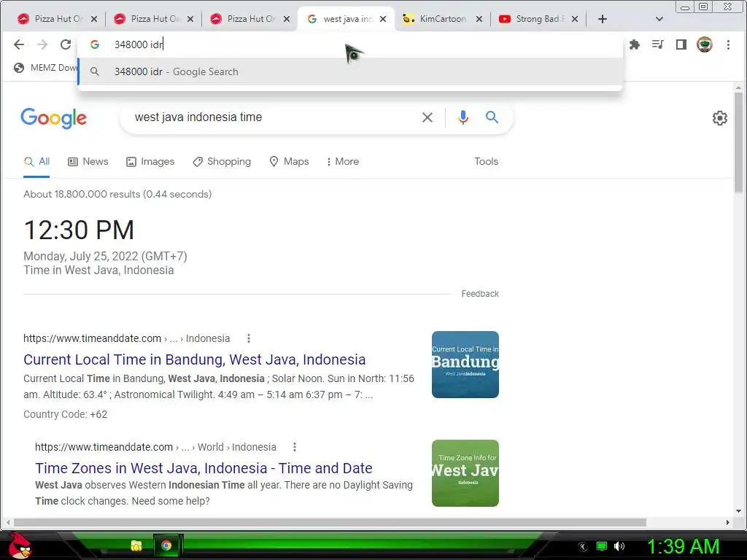This screenshot has width=747, height=560.
Task: Reload the current page
Action: pyautogui.click(x=65, y=44)
